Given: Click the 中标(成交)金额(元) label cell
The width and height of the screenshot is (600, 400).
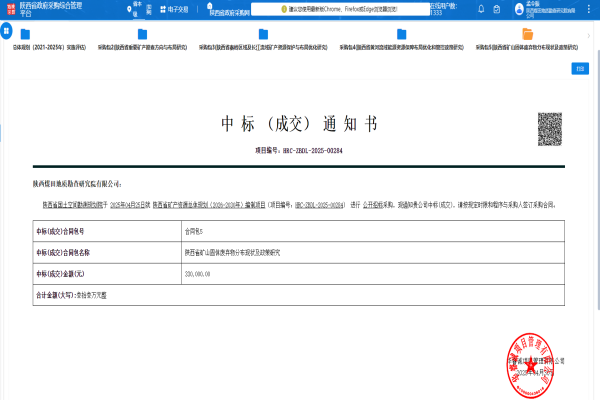Looking at the screenshot, I should 107,274.
